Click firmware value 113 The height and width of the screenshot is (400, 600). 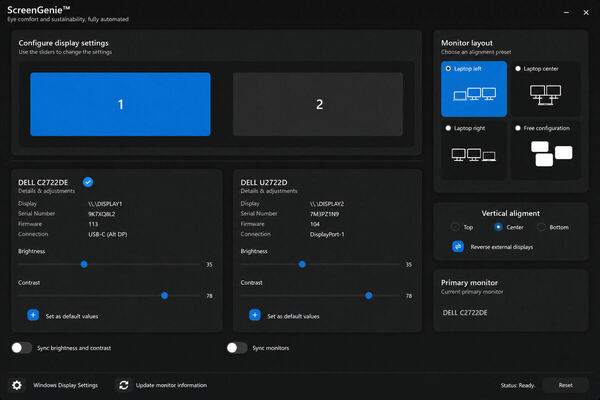pyautogui.click(x=93, y=224)
